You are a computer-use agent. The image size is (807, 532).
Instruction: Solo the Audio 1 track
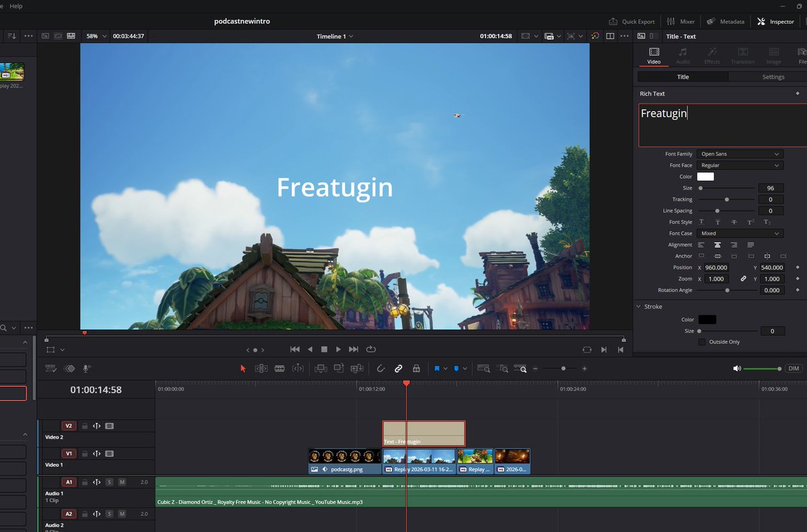pos(109,482)
